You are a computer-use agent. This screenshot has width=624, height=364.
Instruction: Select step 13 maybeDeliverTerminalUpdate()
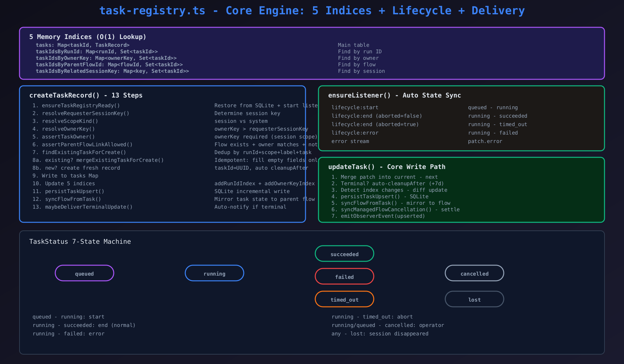point(83,207)
